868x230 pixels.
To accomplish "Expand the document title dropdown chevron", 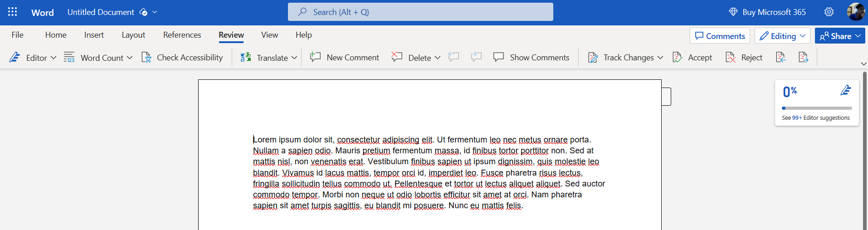I will [155, 12].
